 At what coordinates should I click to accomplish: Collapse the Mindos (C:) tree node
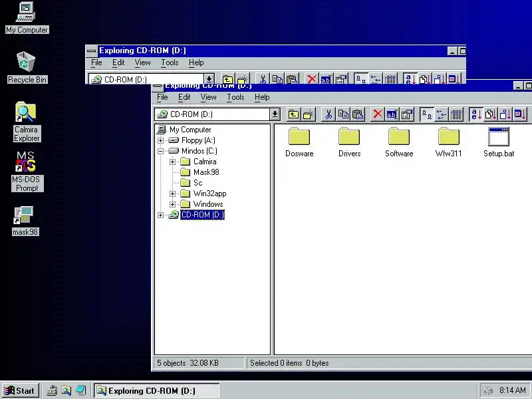point(160,151)
